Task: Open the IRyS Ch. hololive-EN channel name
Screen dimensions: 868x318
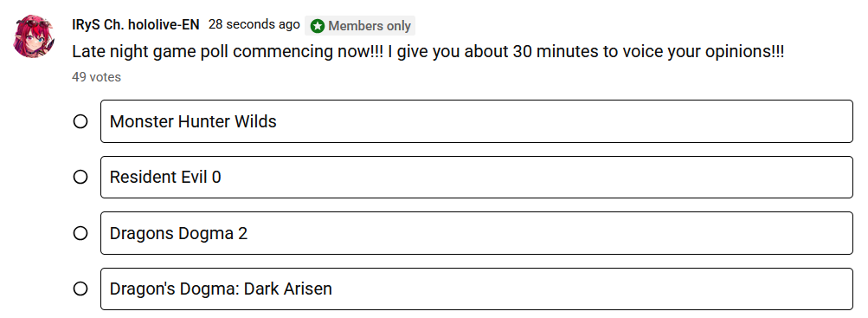Action: point(136,25)
